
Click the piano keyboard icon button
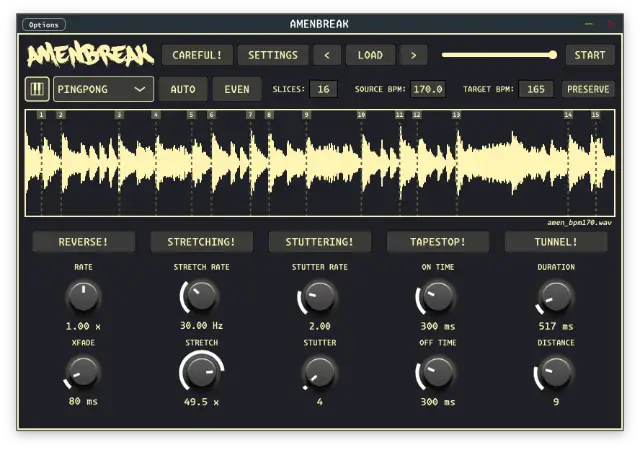[36, 89]
